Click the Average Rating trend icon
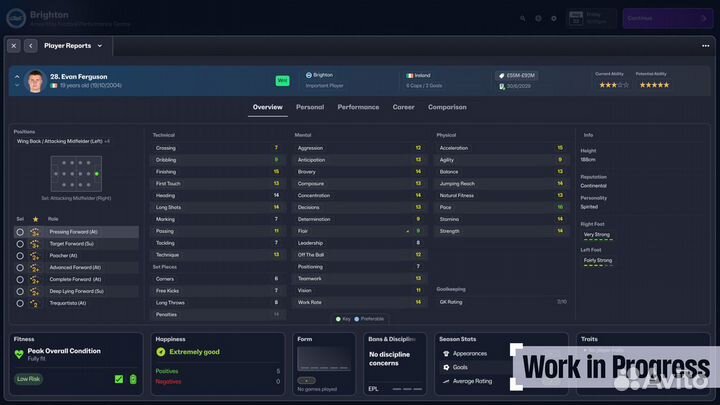This screenshot has width=720, height=405. coord(446,381)
